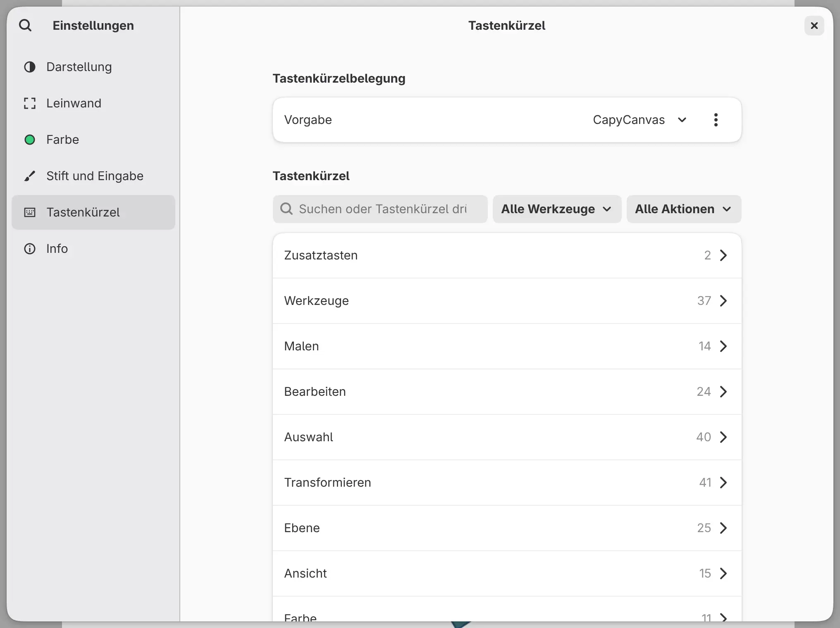Click the Stift und Eingabe brush icon
840x628 pixels.
[x=30, y=176]
